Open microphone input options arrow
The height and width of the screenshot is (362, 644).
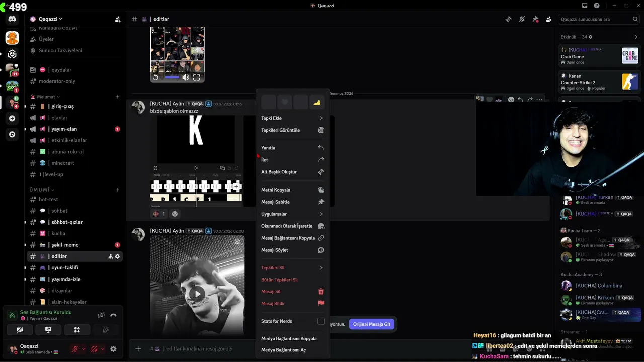point(84,349)
